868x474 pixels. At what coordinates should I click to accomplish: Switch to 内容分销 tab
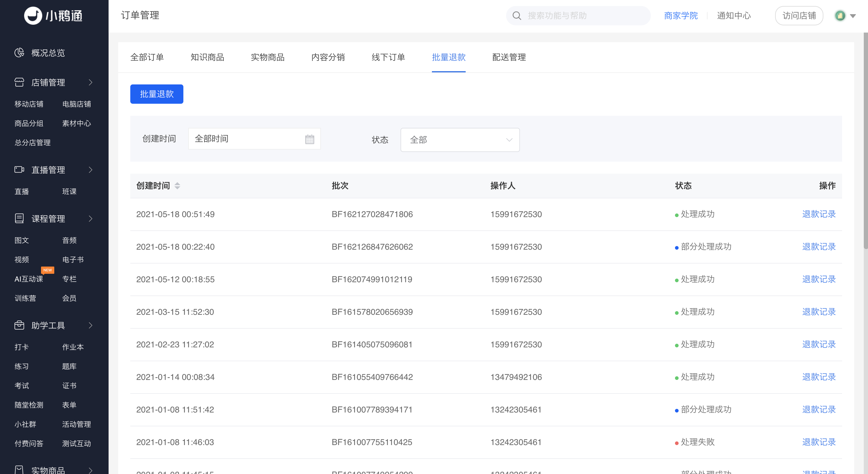pyautogui.click(x=328, y=57)
